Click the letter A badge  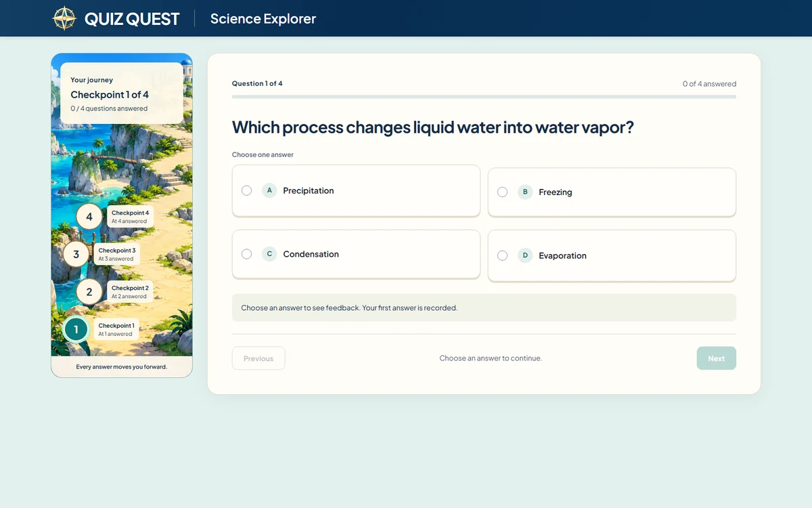(269, 190)
